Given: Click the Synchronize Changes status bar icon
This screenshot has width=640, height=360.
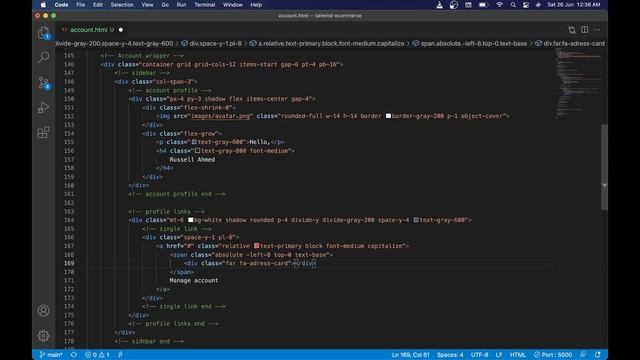Looking at the screenshot, I should [73, 355].
